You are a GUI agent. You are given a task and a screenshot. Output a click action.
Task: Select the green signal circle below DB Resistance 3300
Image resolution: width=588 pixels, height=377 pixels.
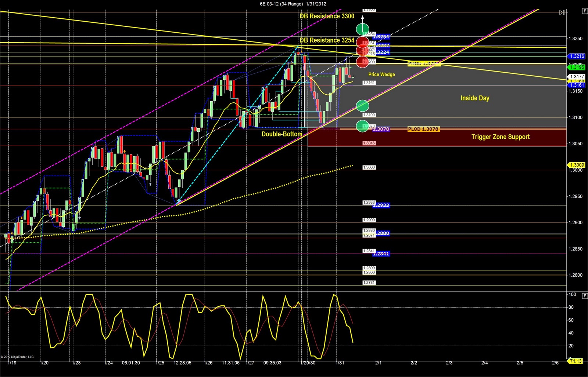[x=362, y=28]
